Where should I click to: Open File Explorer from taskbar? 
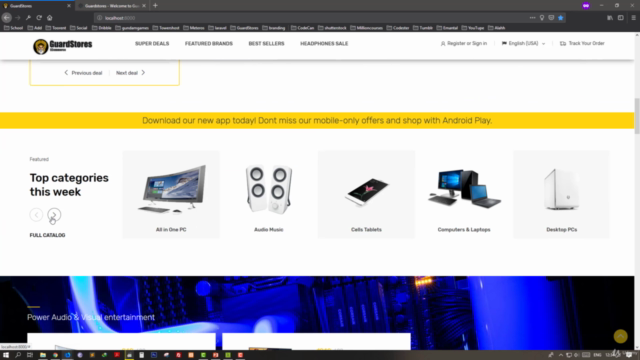(x=42, y=355)
